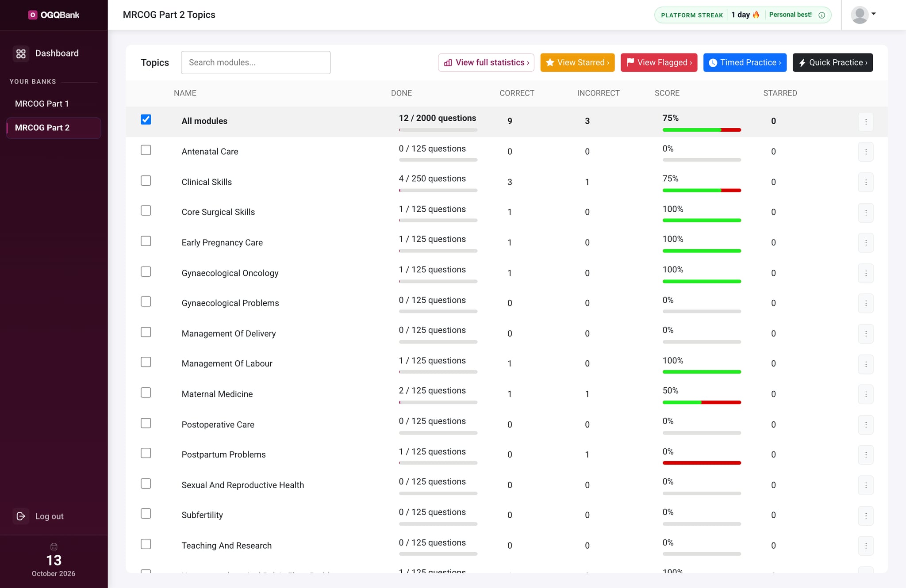Screen dimensions: 906x588
Task: Open the user account dropdown arrow
Action: [874, 14]
